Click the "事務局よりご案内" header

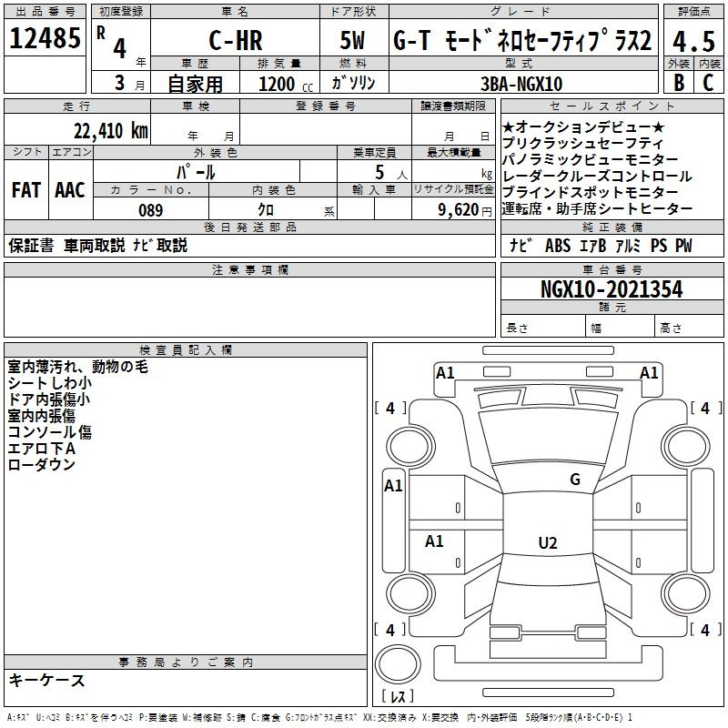[186, 662]
